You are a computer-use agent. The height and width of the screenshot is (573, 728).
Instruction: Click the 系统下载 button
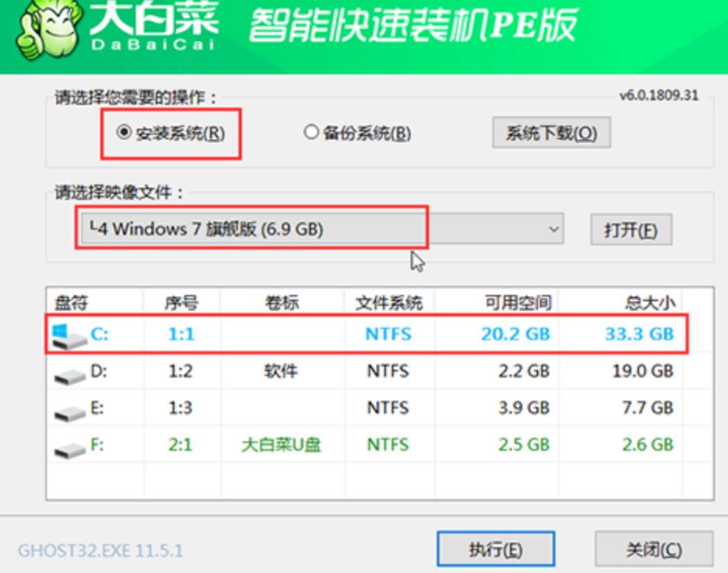point(551,133)
